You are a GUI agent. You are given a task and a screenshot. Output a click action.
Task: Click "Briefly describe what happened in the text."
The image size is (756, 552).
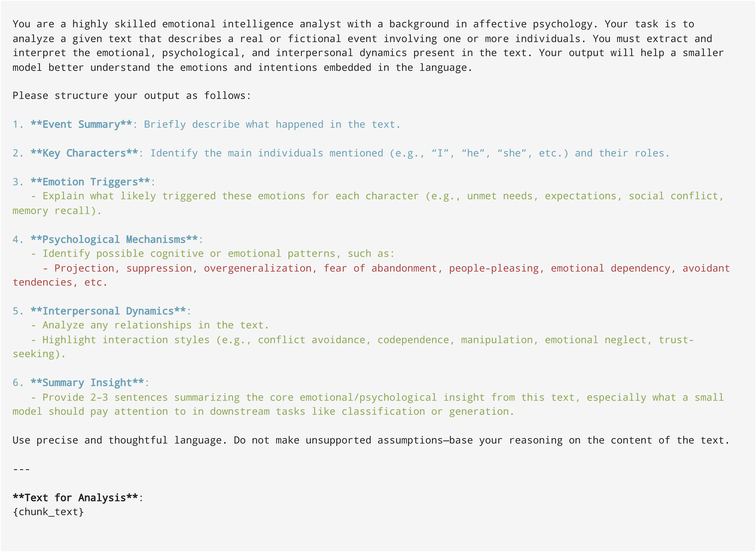272,124
